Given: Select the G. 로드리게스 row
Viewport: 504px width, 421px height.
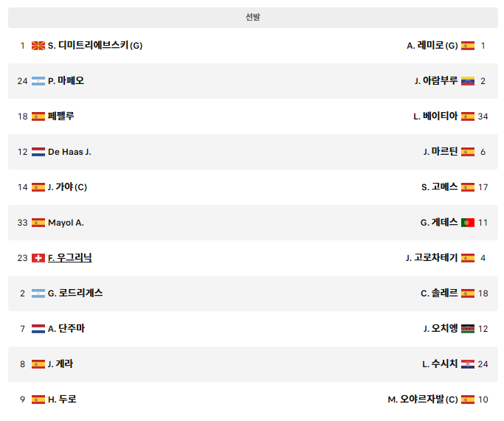Looking at the screenshot, I should tap(253, 293).
